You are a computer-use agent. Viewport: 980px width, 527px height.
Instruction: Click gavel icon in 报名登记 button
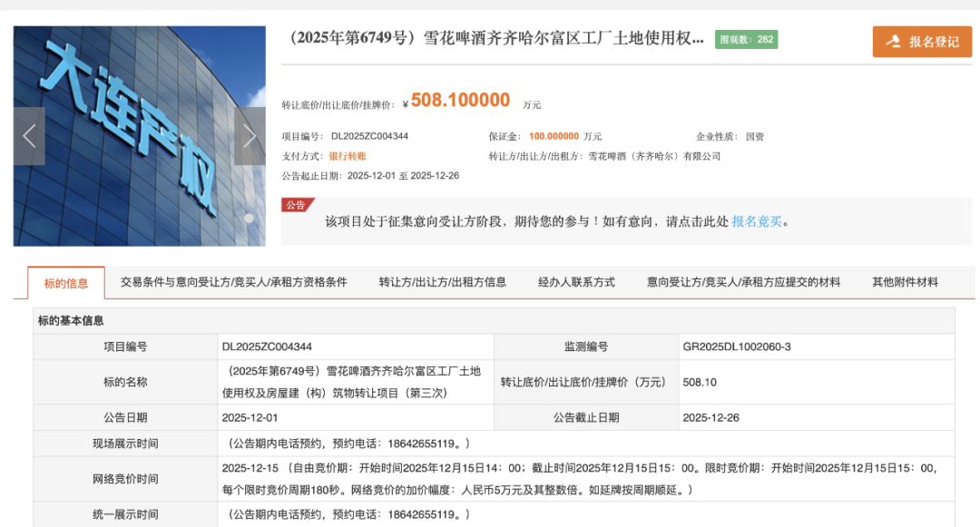pyautogui.click(x=895, y=42)
